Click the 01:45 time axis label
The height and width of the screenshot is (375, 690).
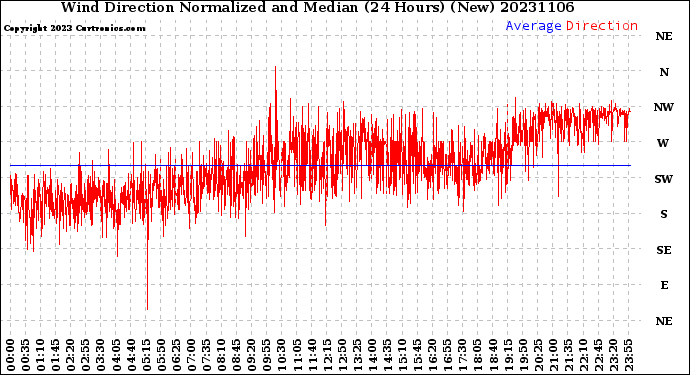point(56,355)
